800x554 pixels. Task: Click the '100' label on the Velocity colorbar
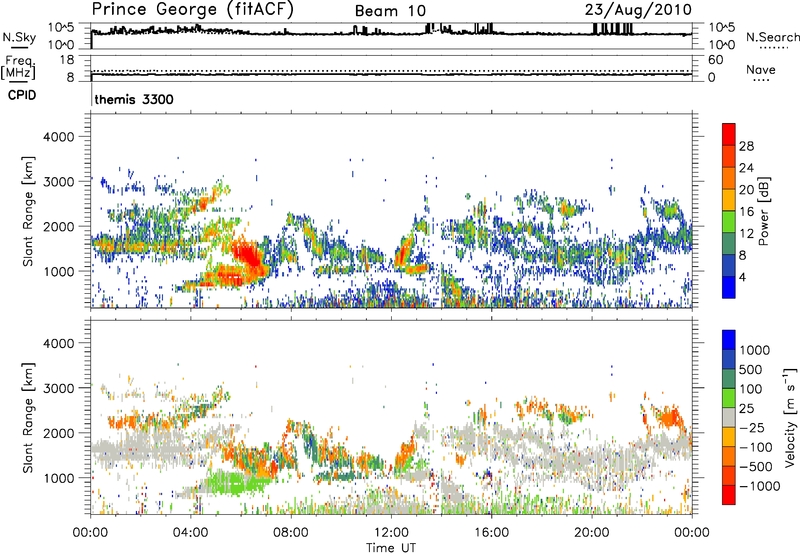(753, 389)
